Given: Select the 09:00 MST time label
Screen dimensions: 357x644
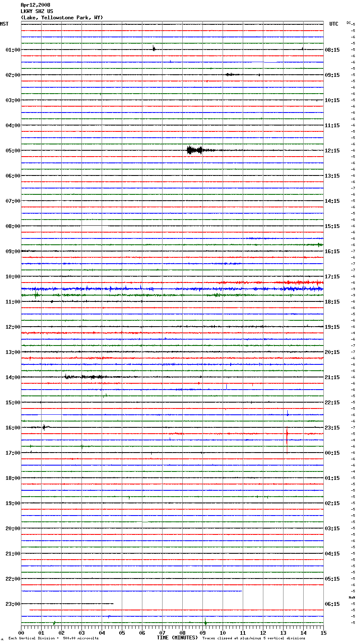Looking at the screenshot, I should [13, 251].
